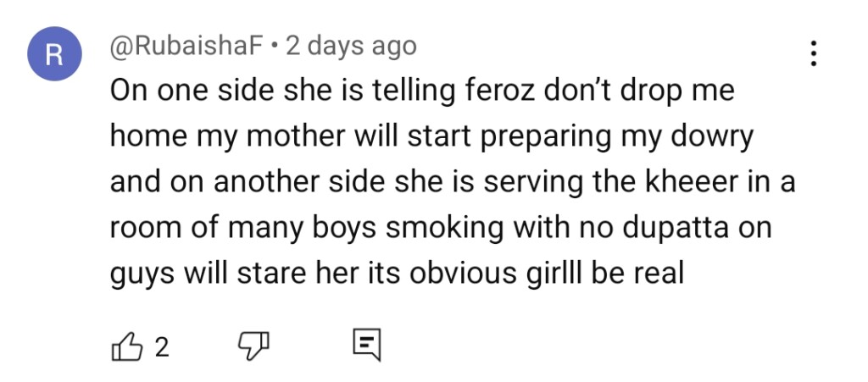Click the like count number 2
This screenshot has width=868, height=382.
[162, 346]
